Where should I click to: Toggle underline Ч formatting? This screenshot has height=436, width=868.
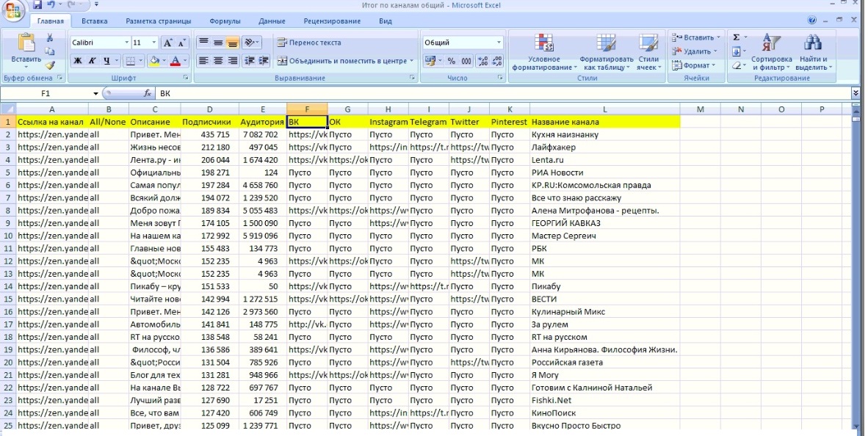(106, 61)
